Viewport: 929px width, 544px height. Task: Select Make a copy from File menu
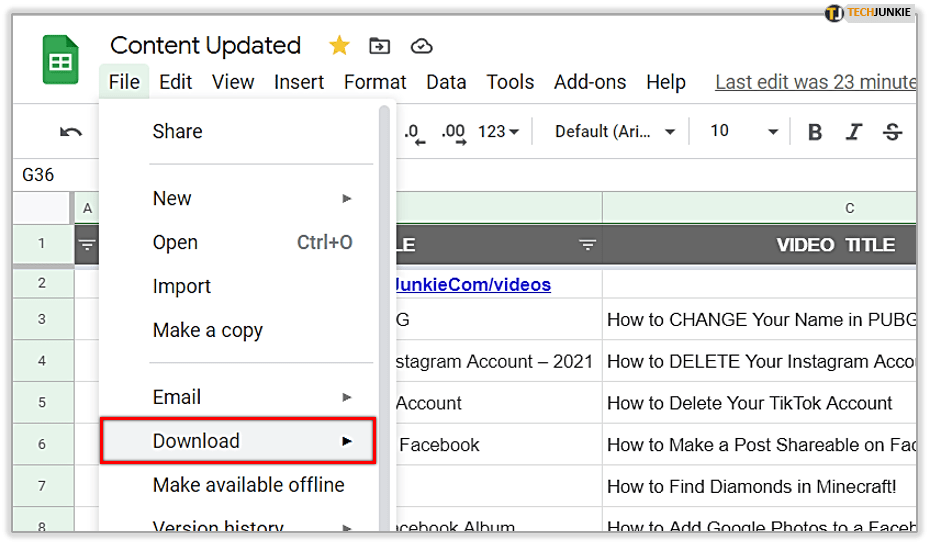click(x=207, y=330)
